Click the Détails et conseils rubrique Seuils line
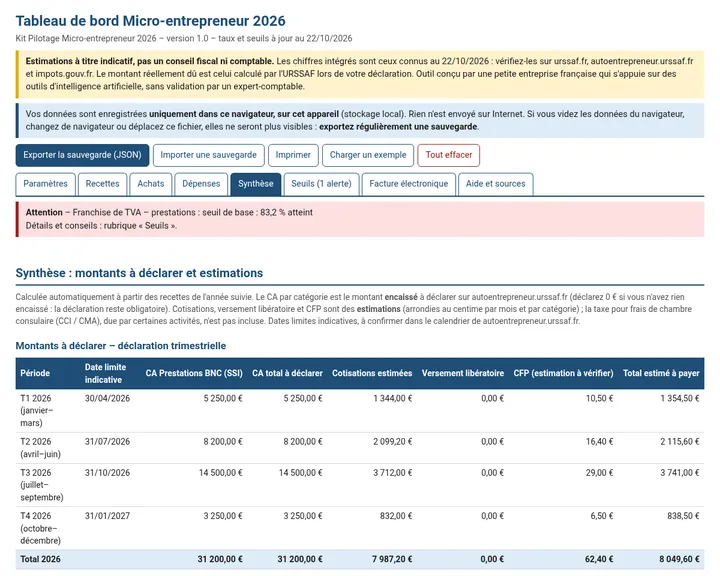 101,226
